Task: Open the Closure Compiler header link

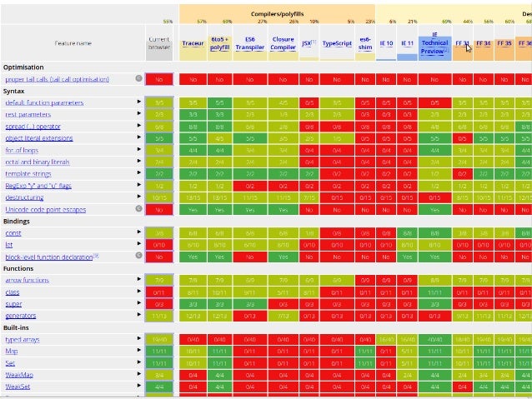Action: (283, 43)
